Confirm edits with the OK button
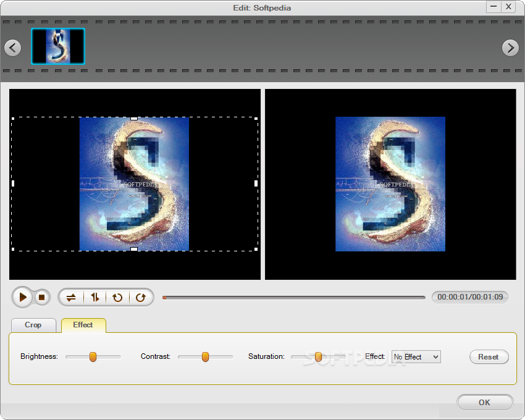 [484, 402]
